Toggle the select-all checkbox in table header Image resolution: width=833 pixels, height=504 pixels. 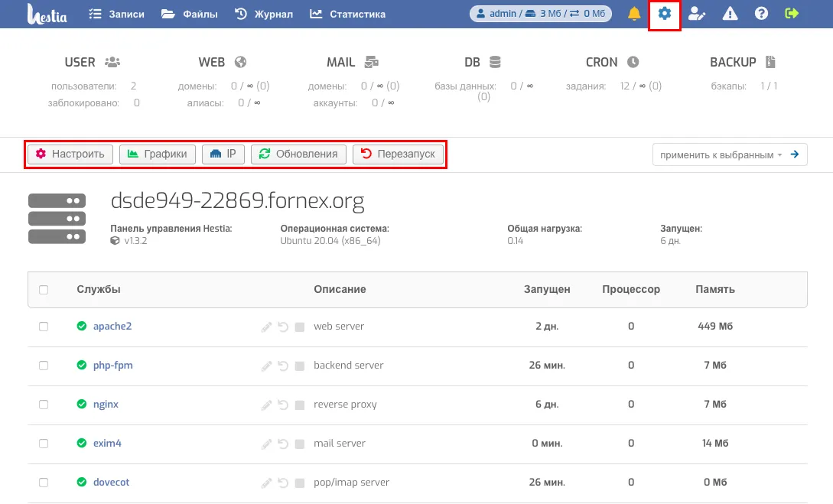44,290
